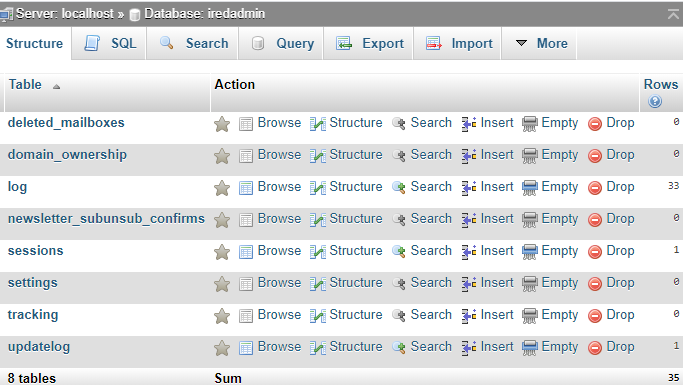Click the Structure icon for the settings table
This screenshot has height=385, width=683.
(318, 284)
